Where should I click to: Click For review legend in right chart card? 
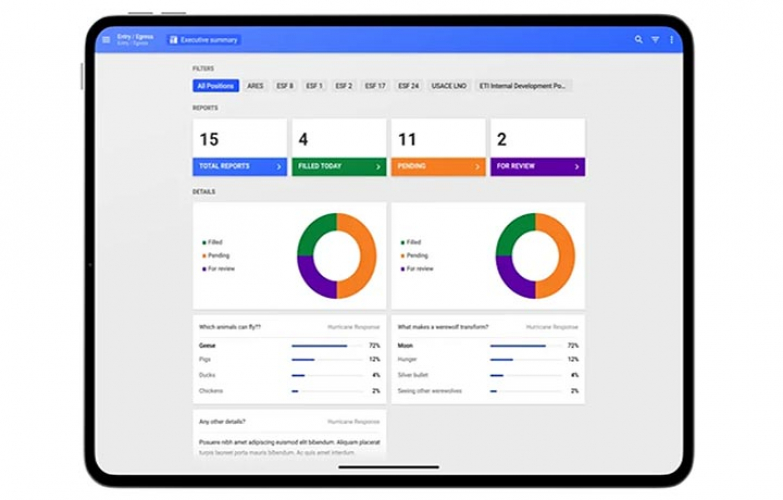point(417,269)
